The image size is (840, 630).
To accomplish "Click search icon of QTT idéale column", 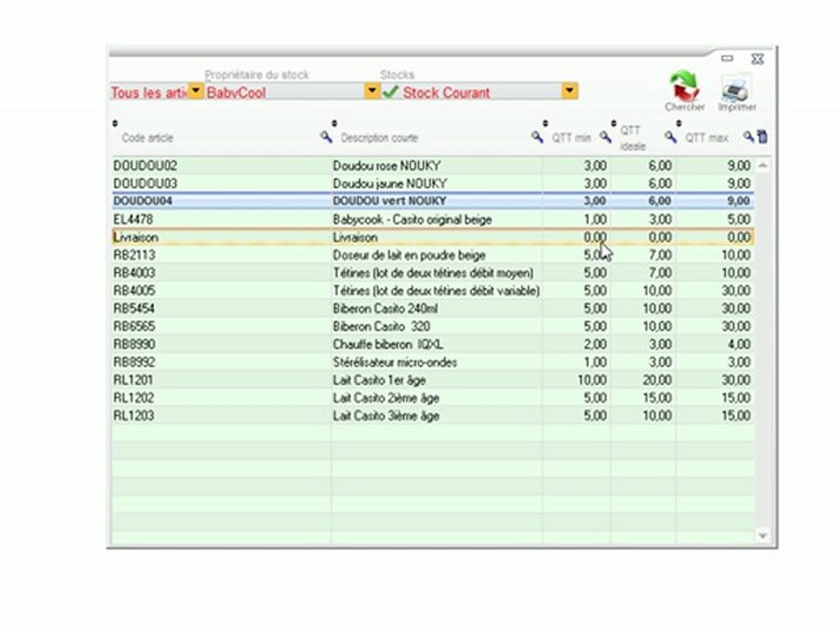I will [670, 136].
